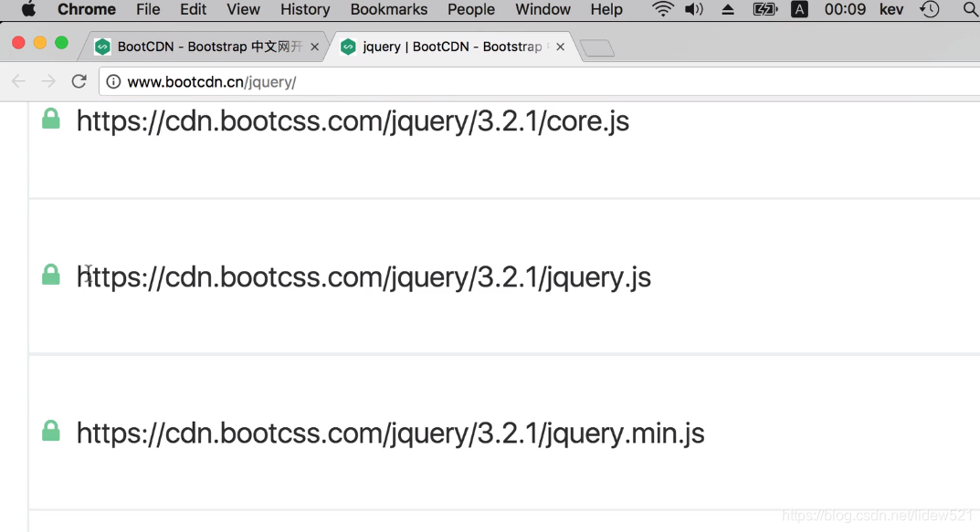Click the lock icon beside core.js
This screenshot has width=980, height=532.
(x=50, y=119)
